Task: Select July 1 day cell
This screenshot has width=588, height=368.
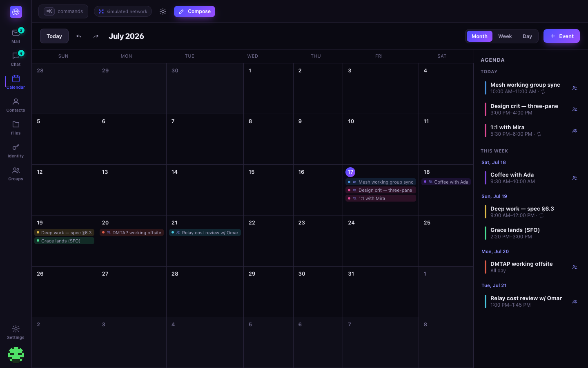Action: [268, 88]
